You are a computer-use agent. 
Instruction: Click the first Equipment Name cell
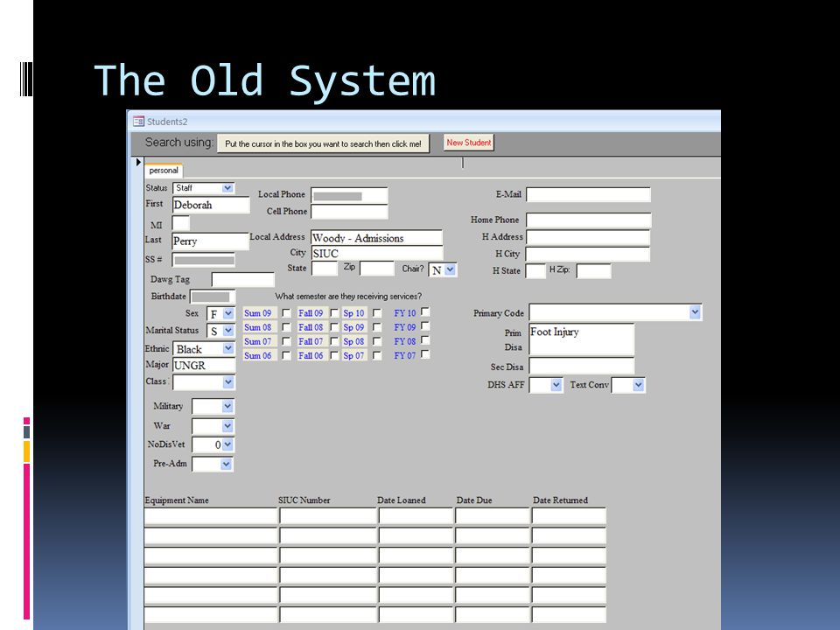[x=211, y=515]
